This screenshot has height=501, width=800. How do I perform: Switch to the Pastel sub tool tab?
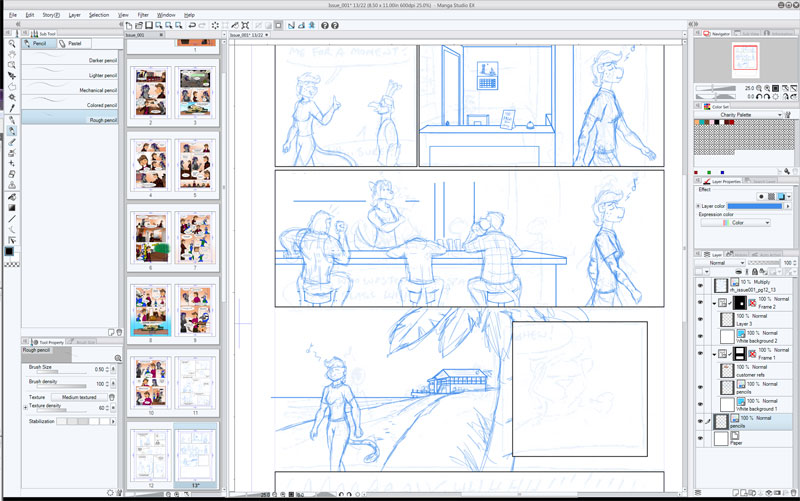[x=74, y=43]
